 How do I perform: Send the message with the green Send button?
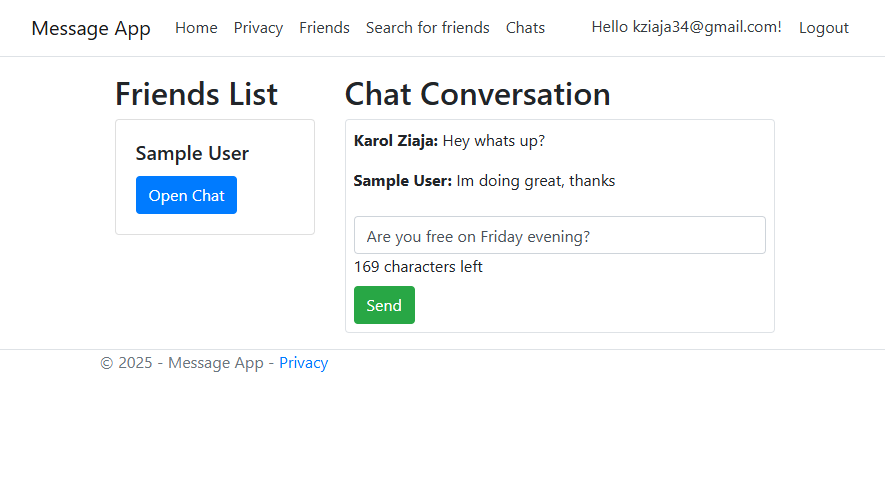[384, 305]
